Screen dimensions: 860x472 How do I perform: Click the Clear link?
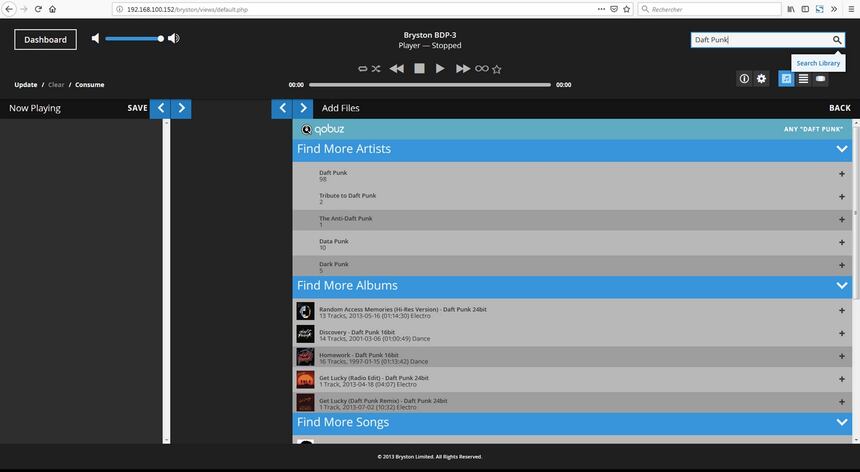coord(56,85)
